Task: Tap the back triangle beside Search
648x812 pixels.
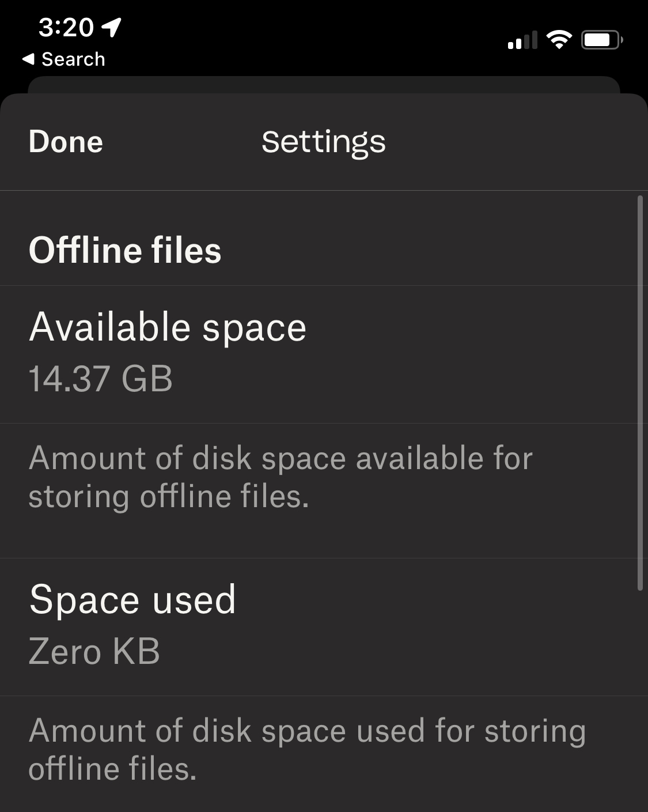Action: click(28, 59)
